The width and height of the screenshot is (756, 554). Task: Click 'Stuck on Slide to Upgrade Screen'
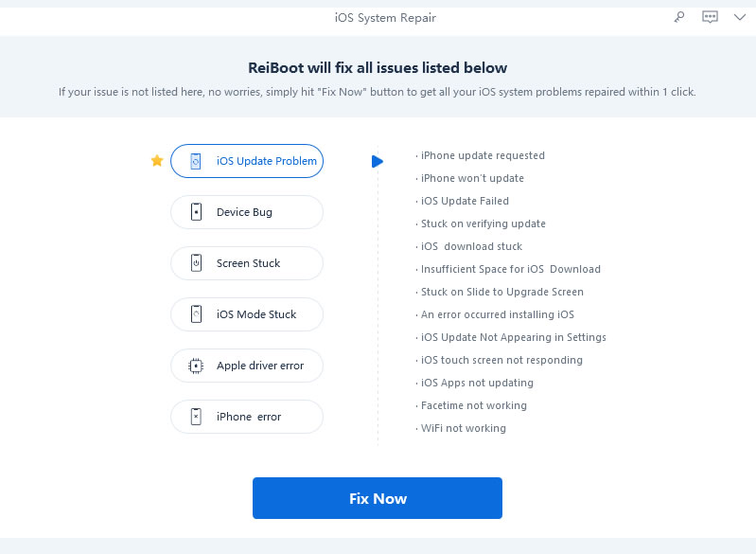click(501, 292)
